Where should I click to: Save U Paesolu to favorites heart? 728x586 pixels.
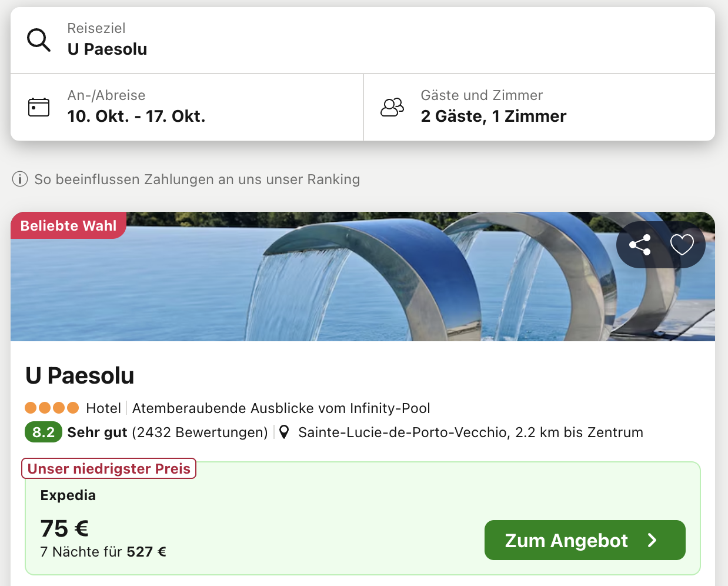pyautogui.click(x=682, y=245)
